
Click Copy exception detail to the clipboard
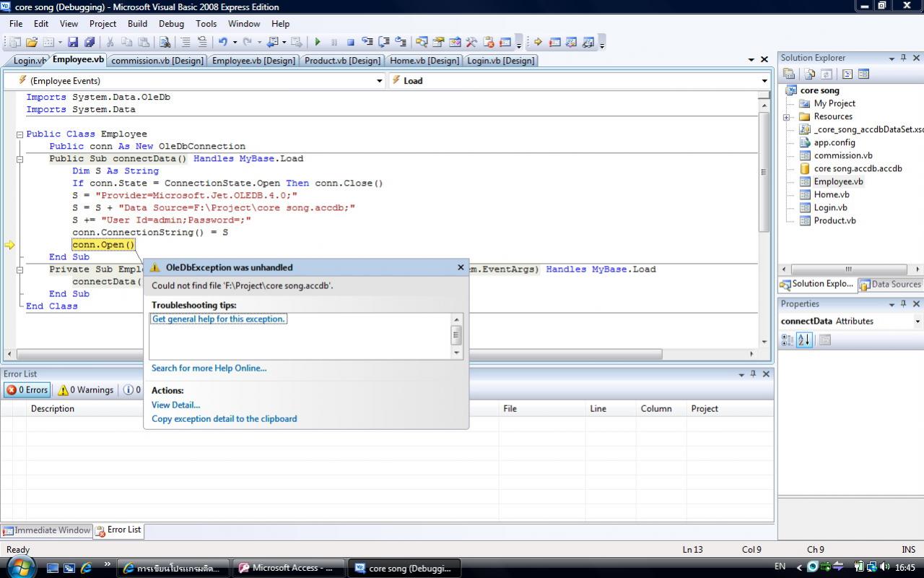tap(224, 419)
